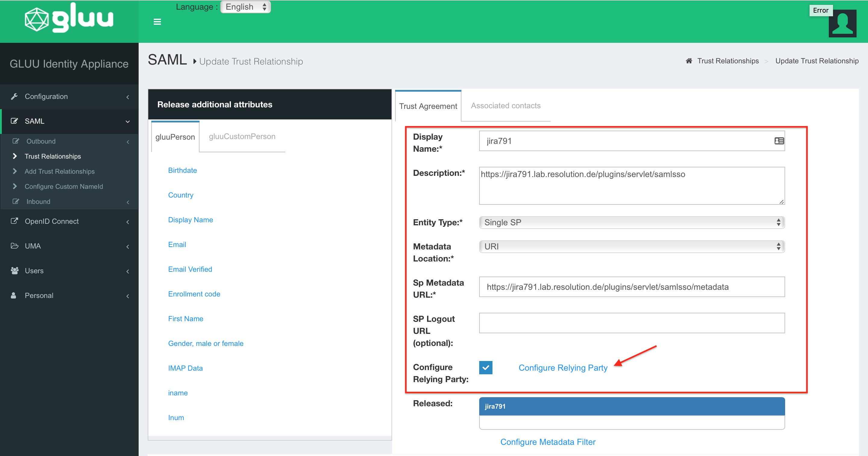Switch to the Associated contacts tab

[505, 106]
